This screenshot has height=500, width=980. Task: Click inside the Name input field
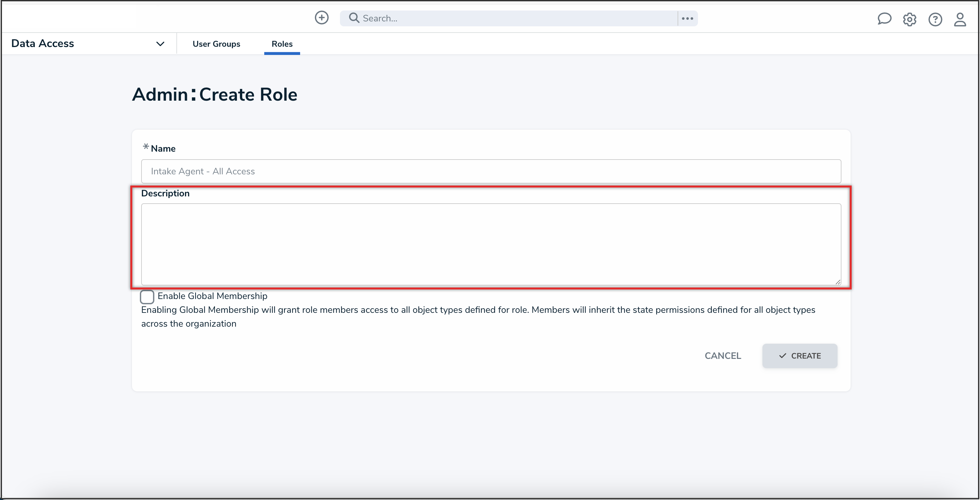pos(491,171)
